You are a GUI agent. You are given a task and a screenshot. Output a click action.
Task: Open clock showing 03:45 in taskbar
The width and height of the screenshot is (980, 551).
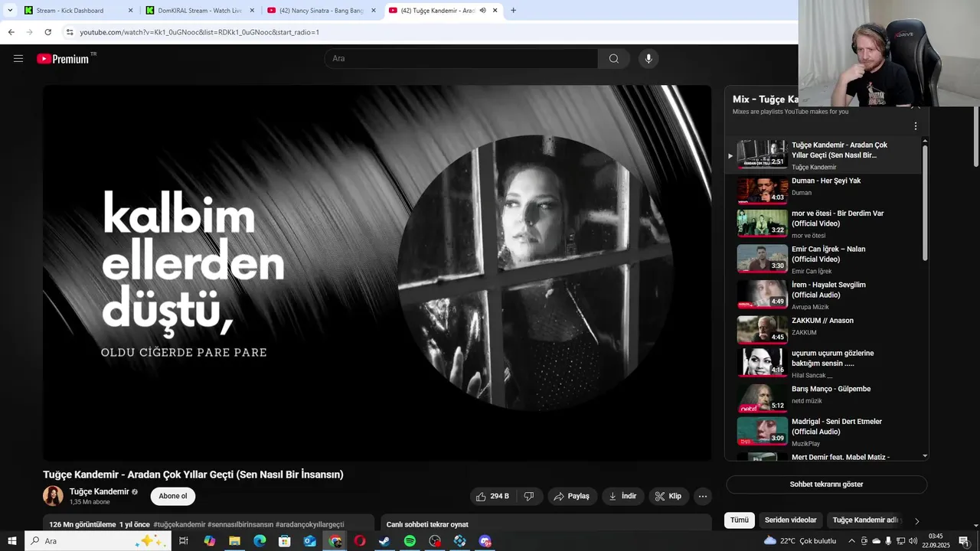tap(936, 541)
